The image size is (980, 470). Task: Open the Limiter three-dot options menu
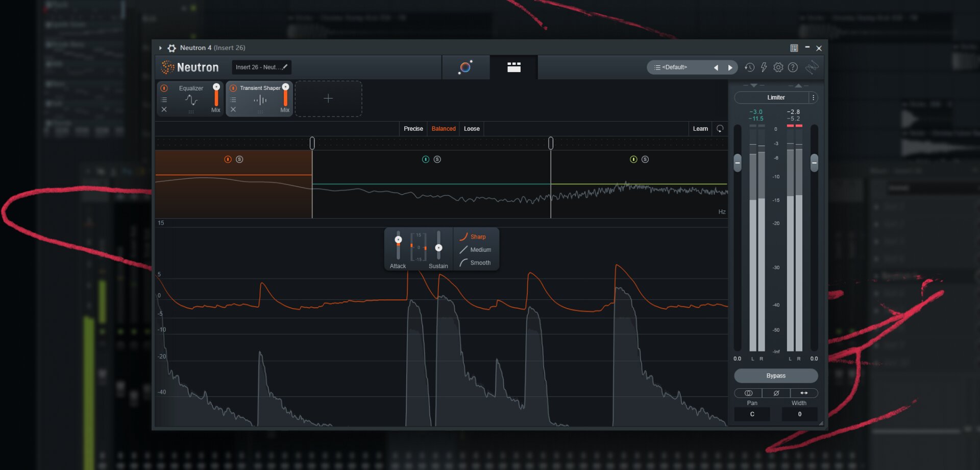pyautogui.click(x=814, y=98)
